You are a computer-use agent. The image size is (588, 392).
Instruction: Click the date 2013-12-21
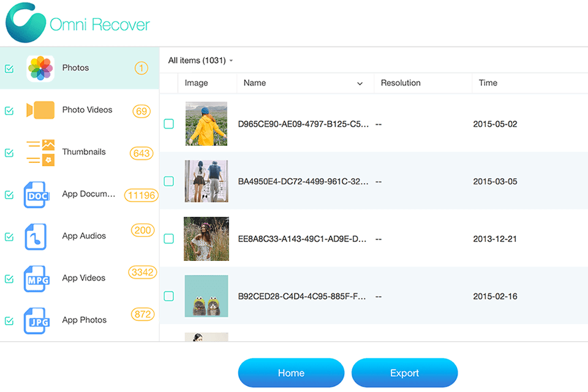(x=495, y=239)
